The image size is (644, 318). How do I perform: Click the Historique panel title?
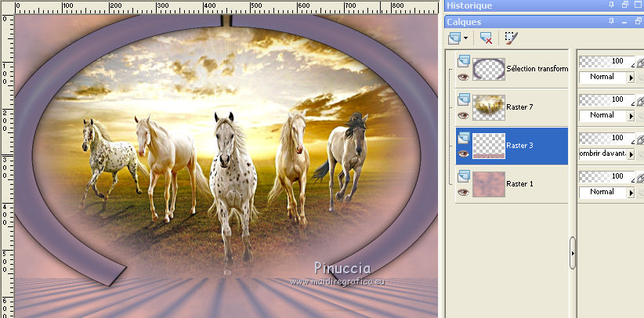point(469,5)
